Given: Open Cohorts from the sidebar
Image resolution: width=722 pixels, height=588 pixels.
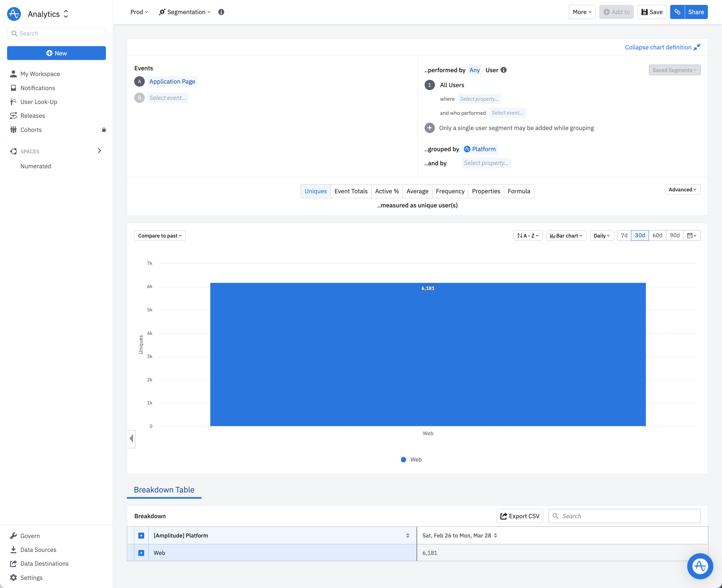Looking at the screenshot, I should point(31,130).
